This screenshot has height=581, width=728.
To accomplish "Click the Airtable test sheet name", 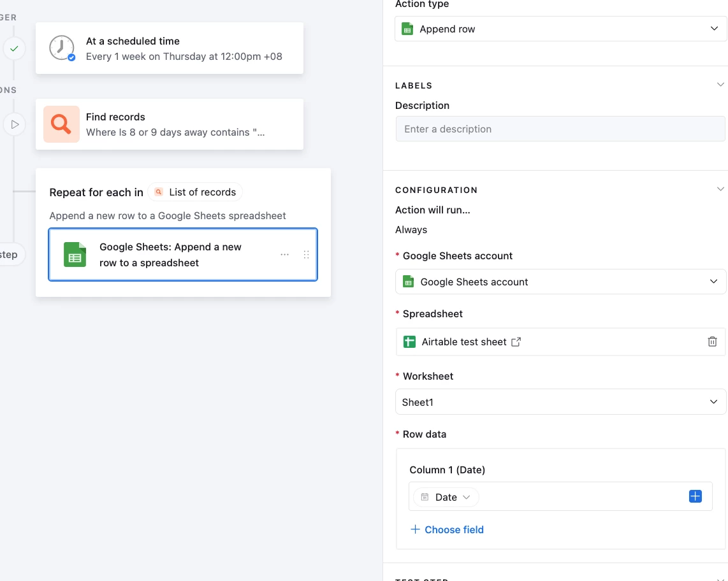I will pyautogui.click(x=464, y=342).
